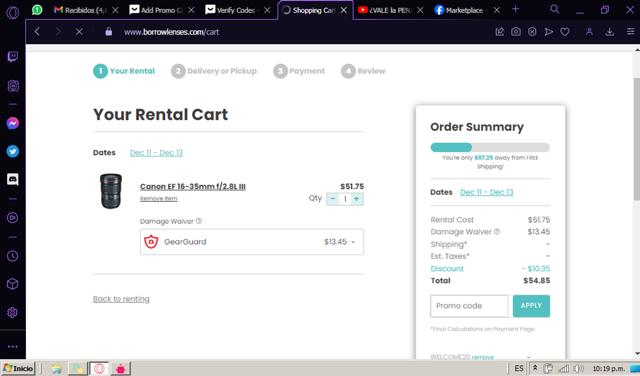Take a snapshot with camera icon
Image resolution: width=640 pixels, height=376 pixels.
[516, 31]
